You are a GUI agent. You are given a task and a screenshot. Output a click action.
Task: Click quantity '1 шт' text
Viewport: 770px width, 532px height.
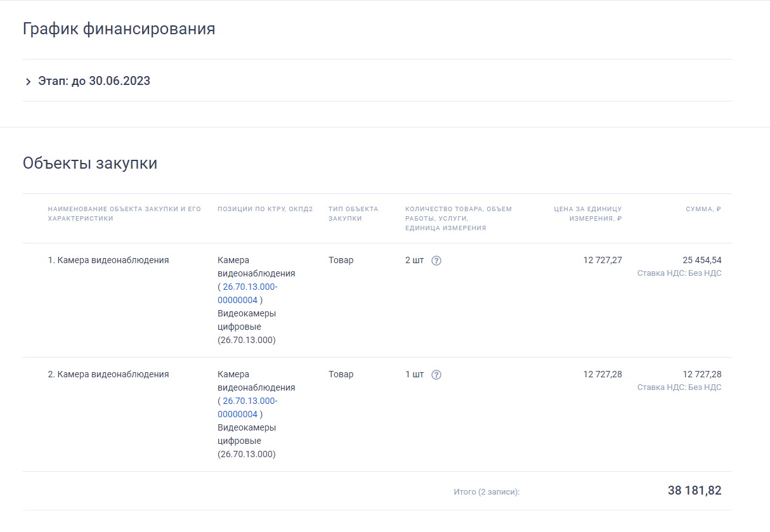click(x=415, y=374)
